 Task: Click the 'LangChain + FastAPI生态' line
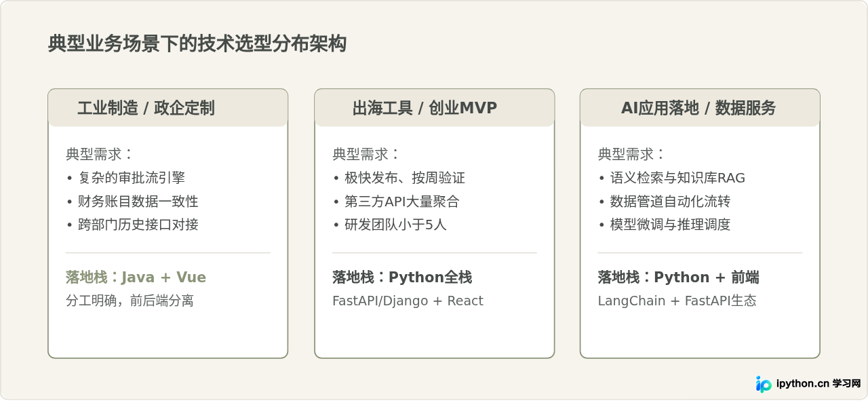click(x=677, y=301)
